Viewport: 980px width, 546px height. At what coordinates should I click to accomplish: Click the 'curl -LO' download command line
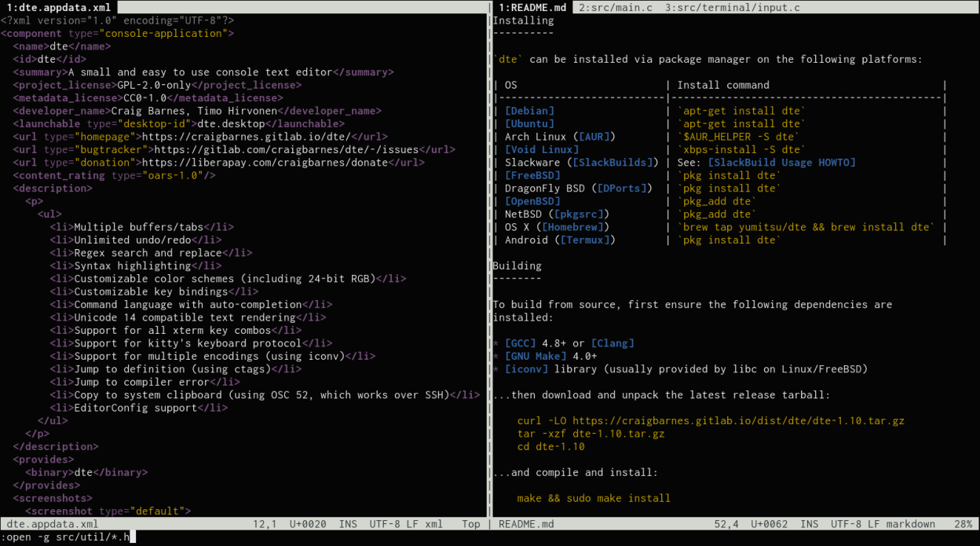click(711, 420)
